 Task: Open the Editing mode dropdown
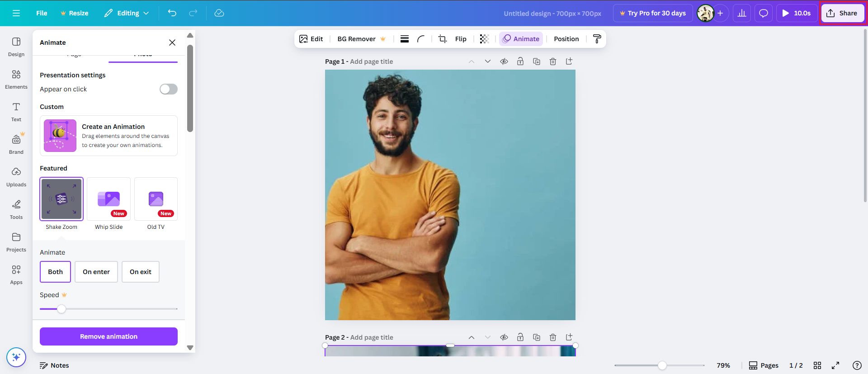coord(127,13)
